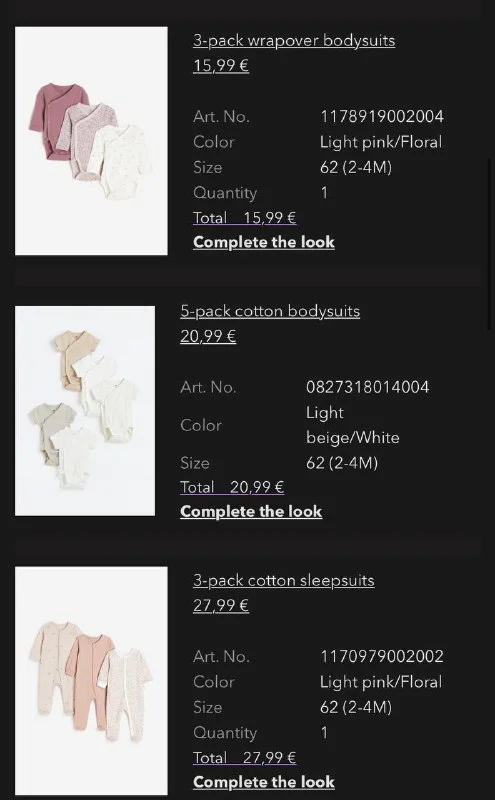Click article number 1170979002002
Viewport: 495px width, 800px height.
pyautogui.click(x=382, y=657)
